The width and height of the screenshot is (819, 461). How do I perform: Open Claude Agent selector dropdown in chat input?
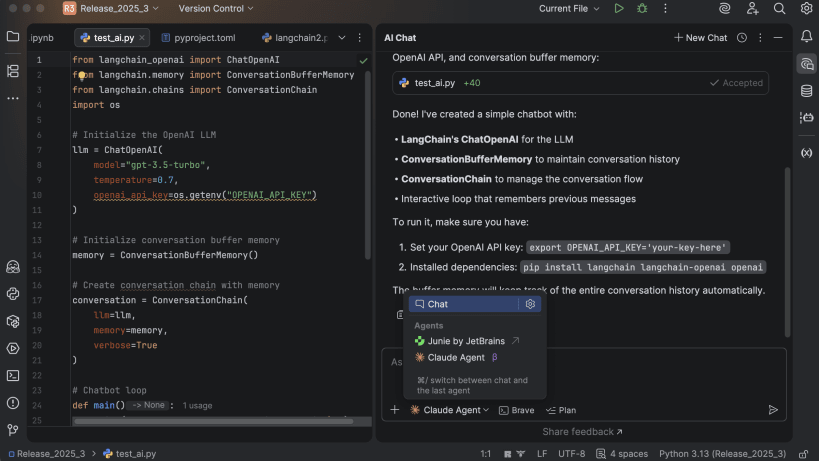pyautogui.click(x=450, y=410)
